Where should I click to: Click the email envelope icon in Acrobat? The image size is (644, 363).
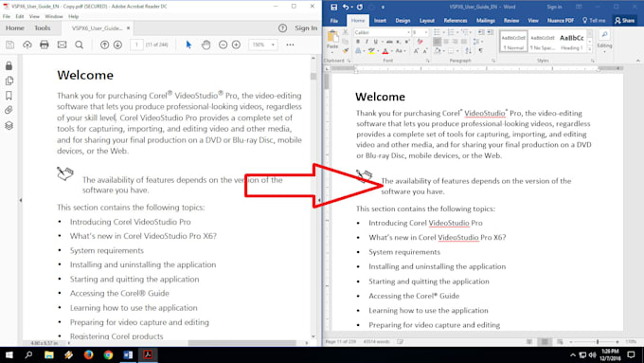(62, 45)
